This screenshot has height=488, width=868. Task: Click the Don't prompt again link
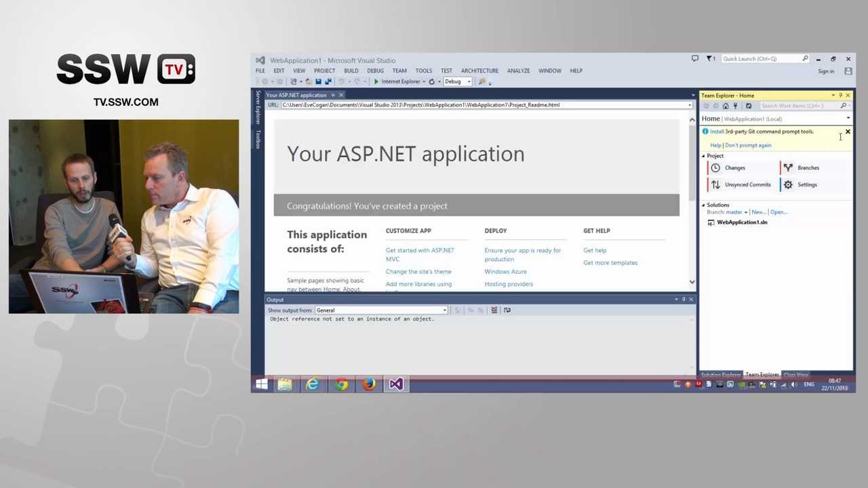click(749, 145)
